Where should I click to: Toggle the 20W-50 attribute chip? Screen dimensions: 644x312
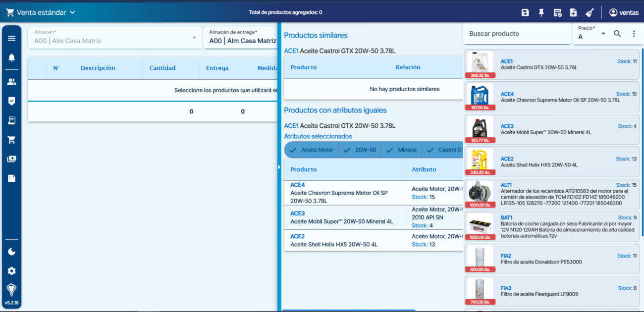click(x=360, y=150)
